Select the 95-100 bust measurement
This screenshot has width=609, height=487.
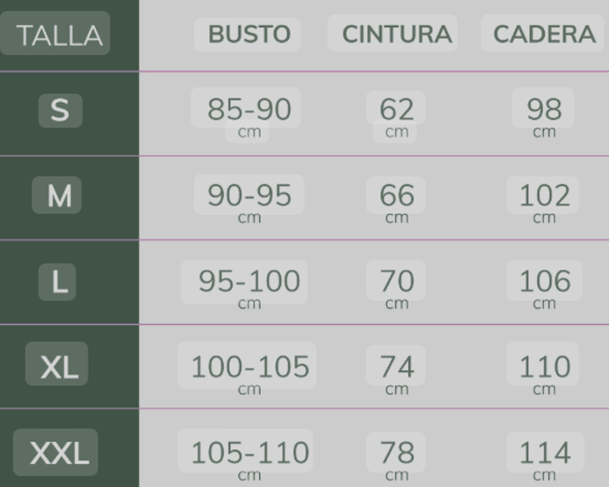(x=249, y=282)
